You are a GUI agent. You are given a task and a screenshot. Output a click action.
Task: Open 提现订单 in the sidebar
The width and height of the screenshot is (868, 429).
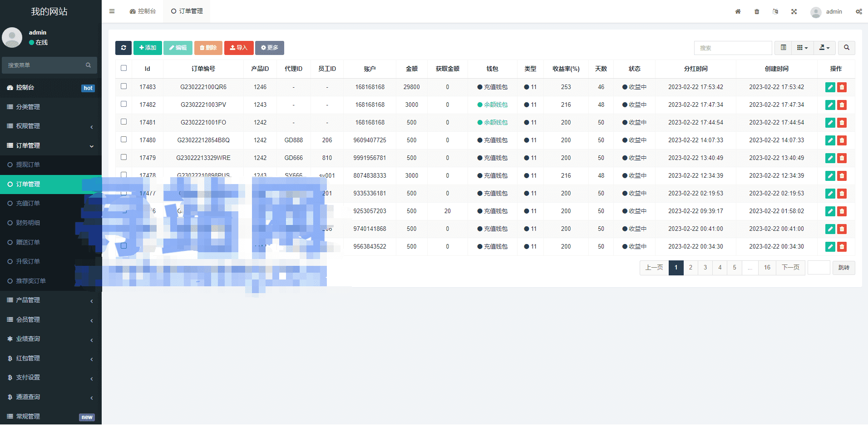pyautogui.click(x=28, y=165)
